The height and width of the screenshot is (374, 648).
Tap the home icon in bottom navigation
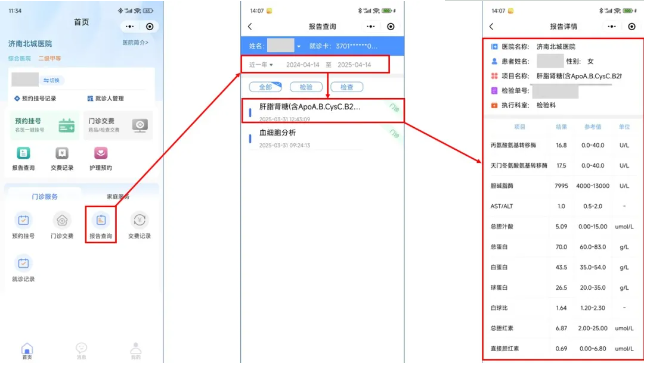pyautogui.click(x=27, y=351)
